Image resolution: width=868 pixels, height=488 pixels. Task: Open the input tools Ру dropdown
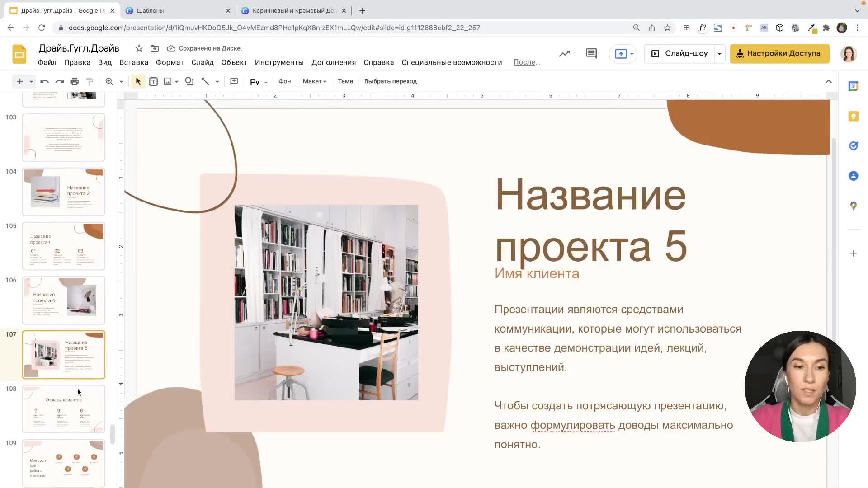click(259, 82)
